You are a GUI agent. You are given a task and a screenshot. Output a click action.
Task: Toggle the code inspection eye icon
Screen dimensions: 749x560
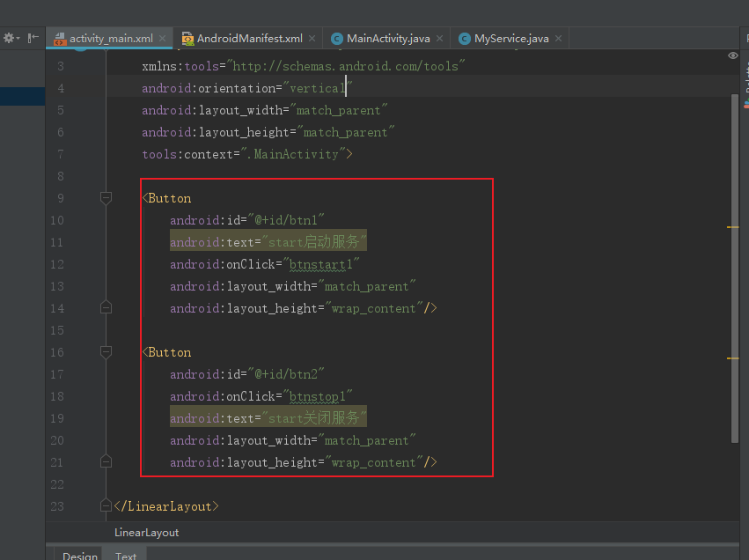tap(733, 55)
